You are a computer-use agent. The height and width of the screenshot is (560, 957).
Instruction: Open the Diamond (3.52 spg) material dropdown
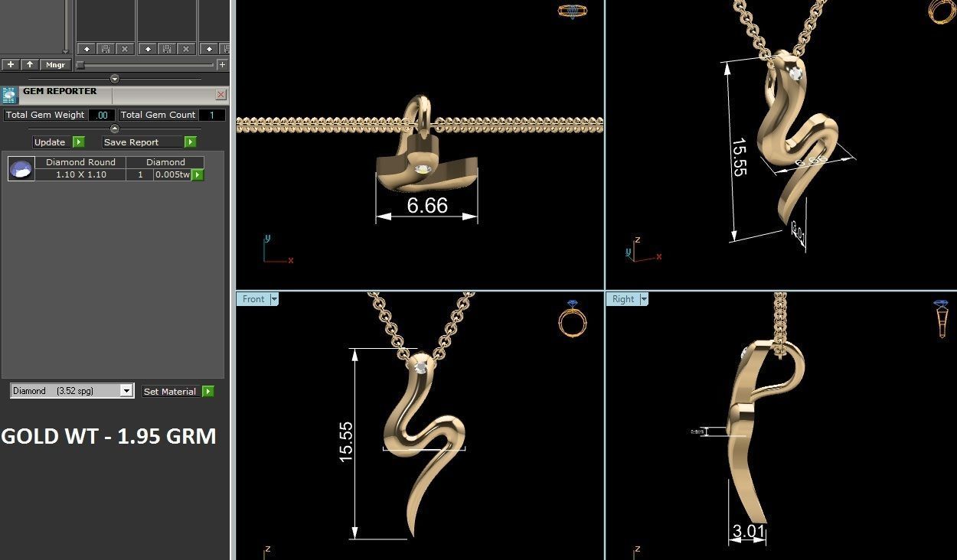(x=72, y=391)
